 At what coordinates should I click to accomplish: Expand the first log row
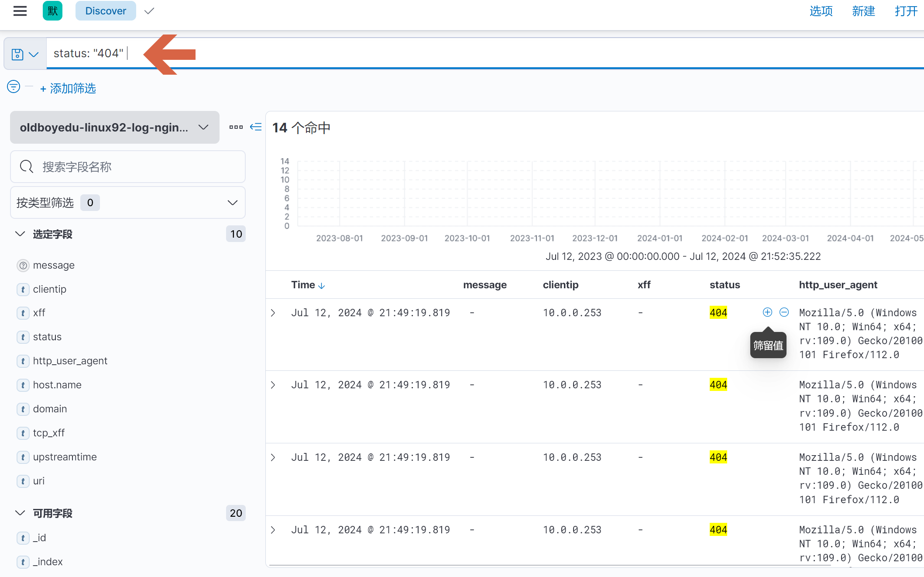point(273,313)
